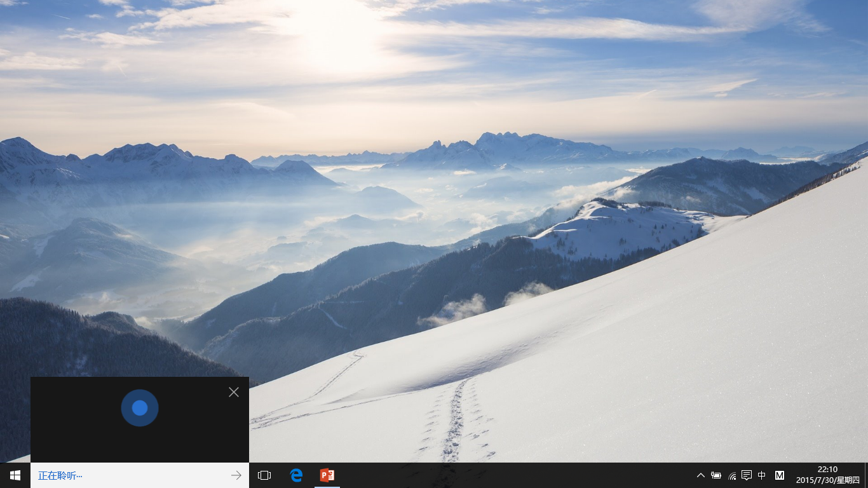Open the battery power status icon

716,475
